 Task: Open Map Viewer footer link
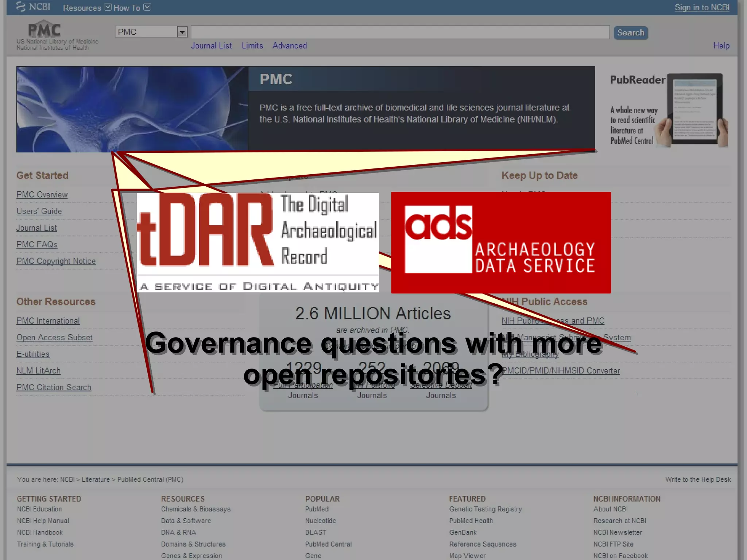pyautogui.click(x=467, y=556)
